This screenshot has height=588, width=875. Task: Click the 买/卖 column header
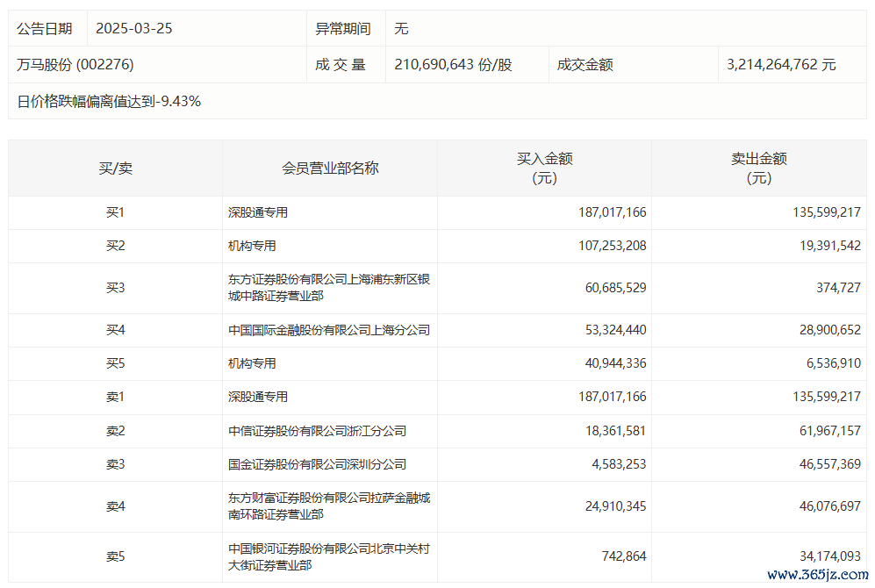tap(116, 168)
